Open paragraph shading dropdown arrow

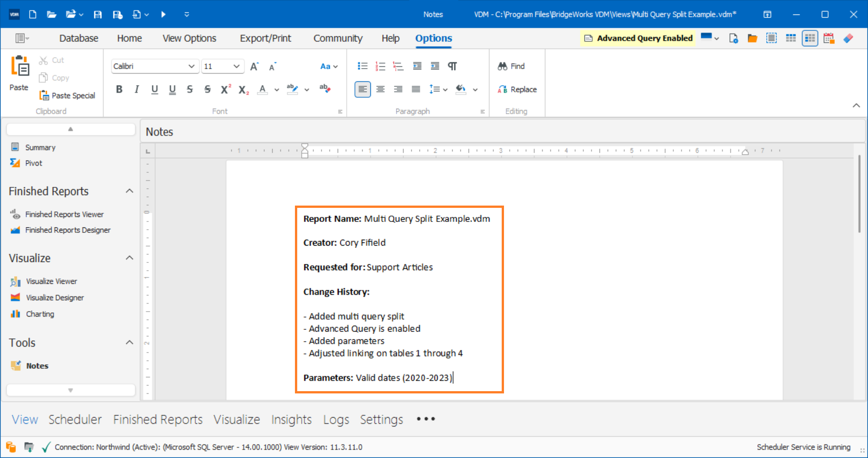pyautogui.click(x=475, y=90)
